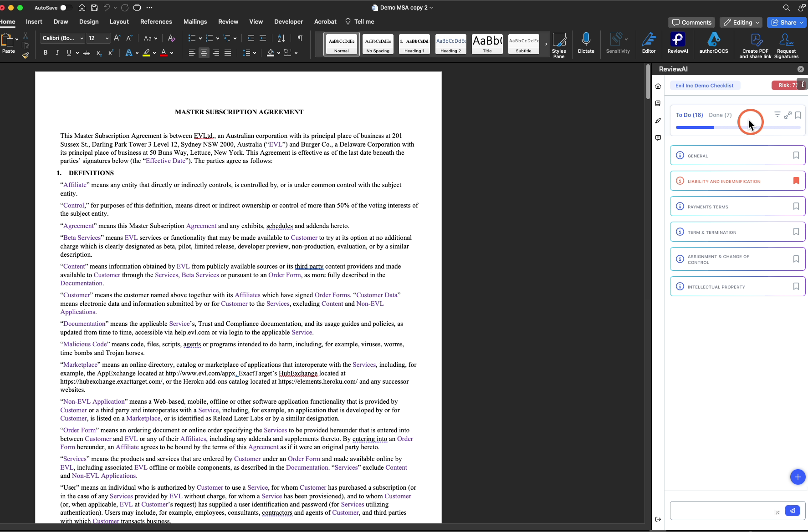Click the filter icon in the checklist header
Screen dimensions: 808x532
777,115
